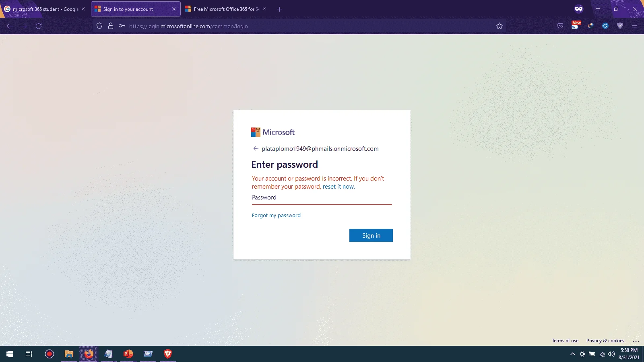Save page to Pocket
The width and height of the screenshot is (644, 362).
coord(560,26)
